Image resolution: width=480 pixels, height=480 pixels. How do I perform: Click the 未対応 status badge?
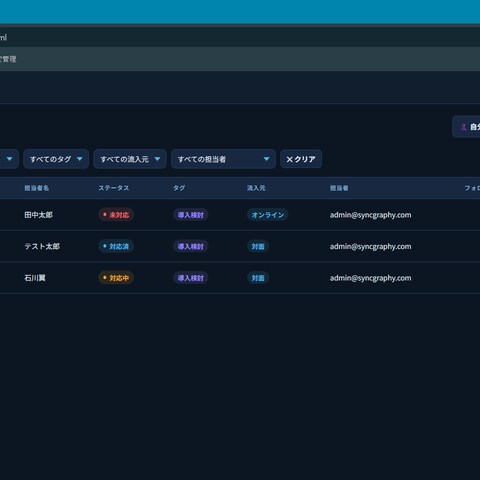point(116,215)
